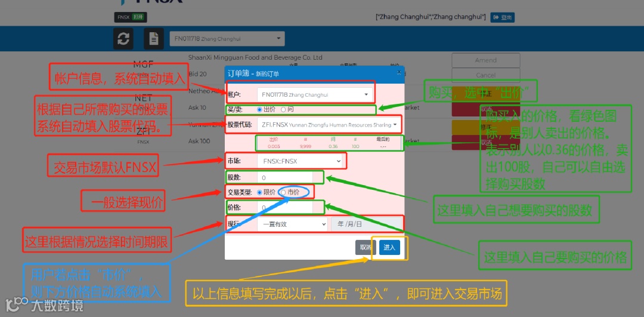Screen dimensions: 644x317
Task: Click the 0.36 ask value in the quote row
Action: coord(333,146)
